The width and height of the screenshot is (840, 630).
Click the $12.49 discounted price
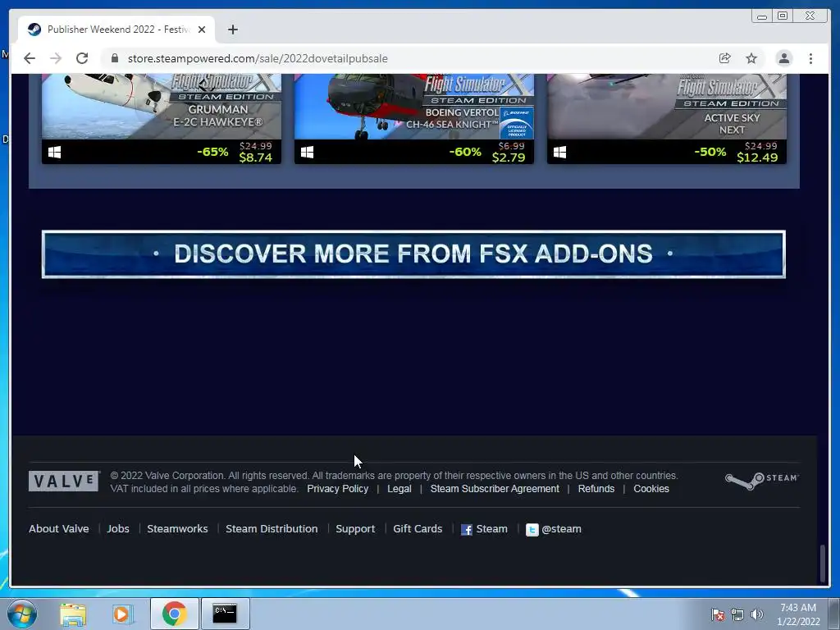(x=757, y=157)
